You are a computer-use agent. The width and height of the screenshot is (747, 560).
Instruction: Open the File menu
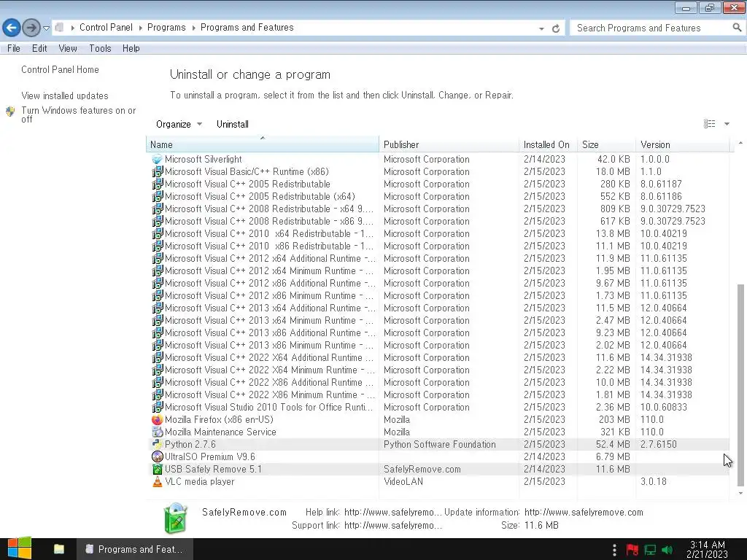[14, 48]
